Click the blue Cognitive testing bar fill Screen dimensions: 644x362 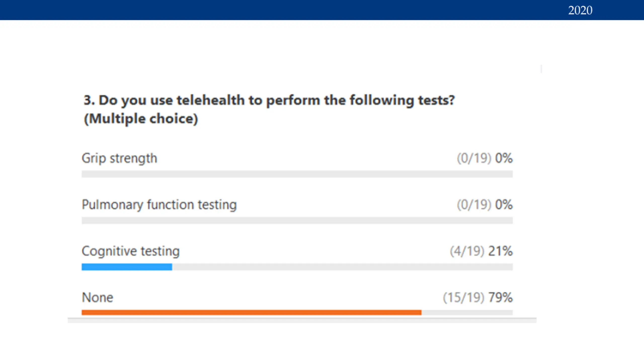[127, 267]
